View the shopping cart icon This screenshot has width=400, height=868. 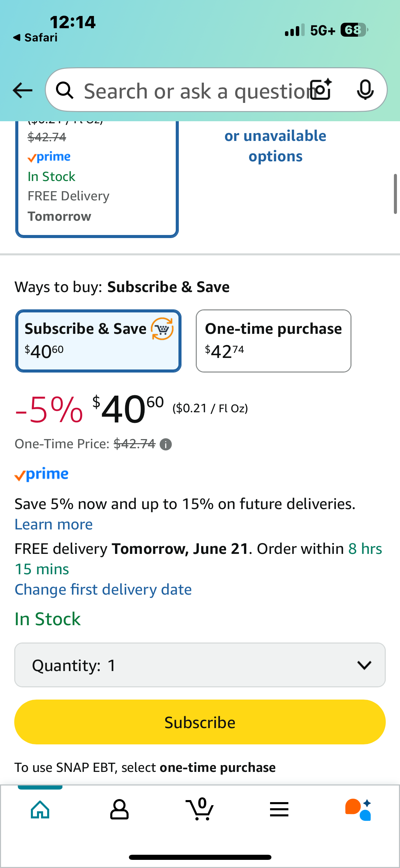coord(200,809)
